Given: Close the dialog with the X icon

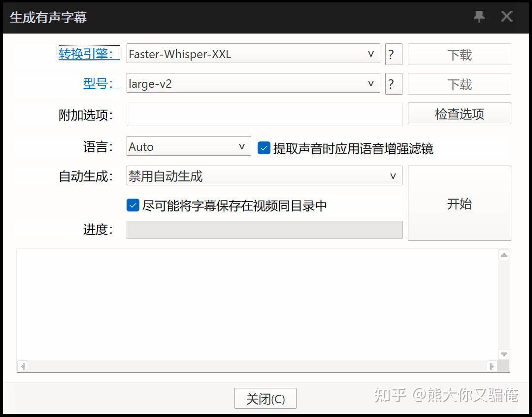Looking at the screenshot, I should pos(507,16).
